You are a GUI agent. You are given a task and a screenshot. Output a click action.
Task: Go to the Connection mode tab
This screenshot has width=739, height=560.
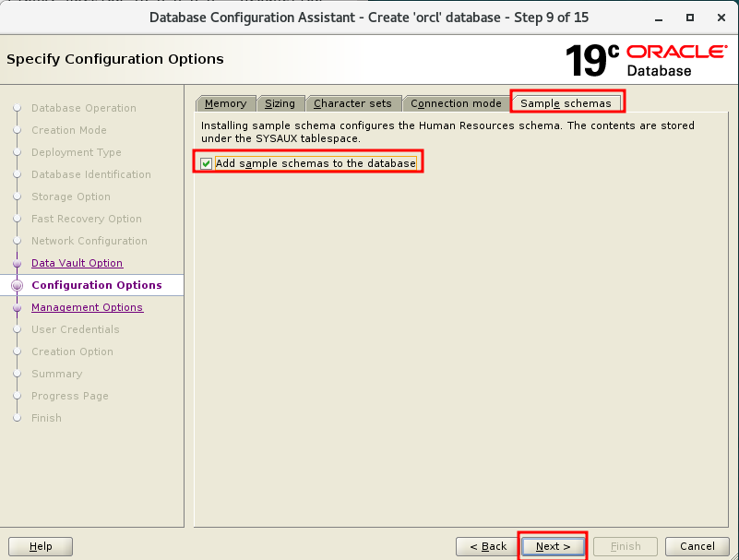point(456,103)
